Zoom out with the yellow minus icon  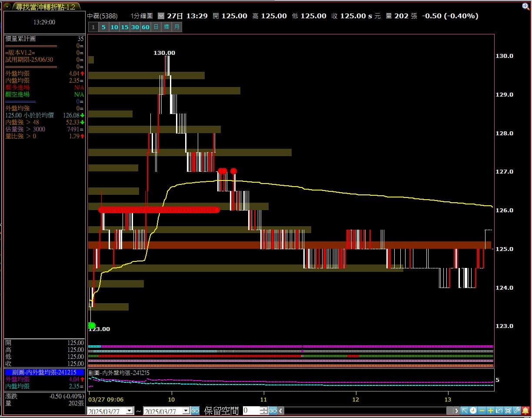[482, 411]
